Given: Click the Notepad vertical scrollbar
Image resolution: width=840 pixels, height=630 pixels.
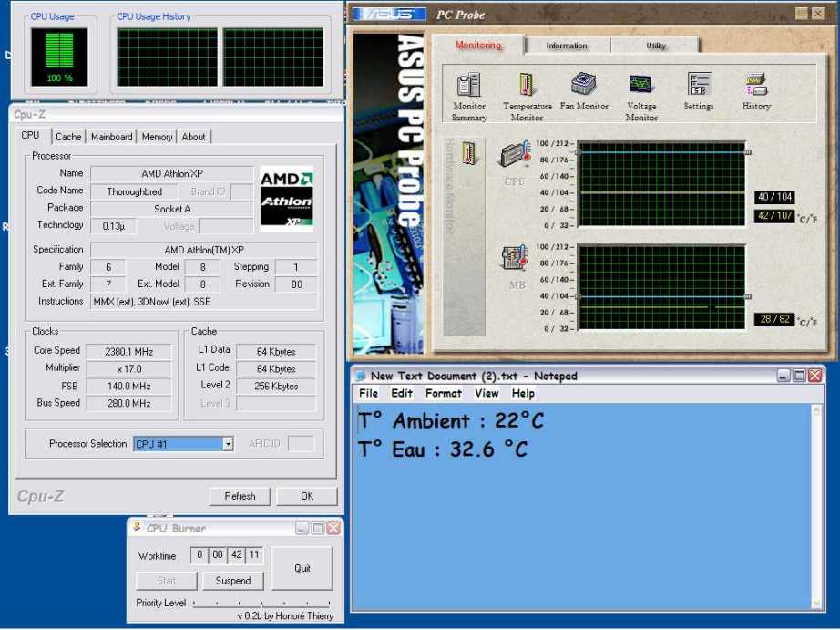Looking at the screenshot, I should click(x=816, y=507).
